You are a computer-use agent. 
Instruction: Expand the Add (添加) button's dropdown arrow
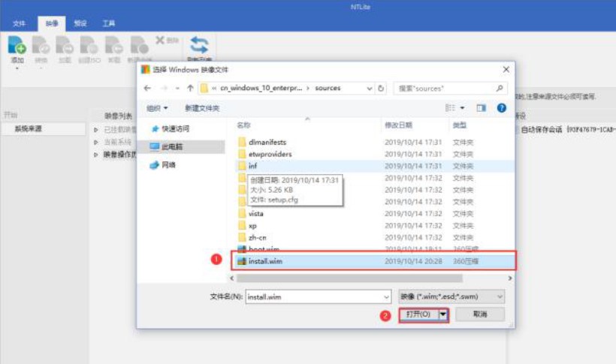(17, 68)
